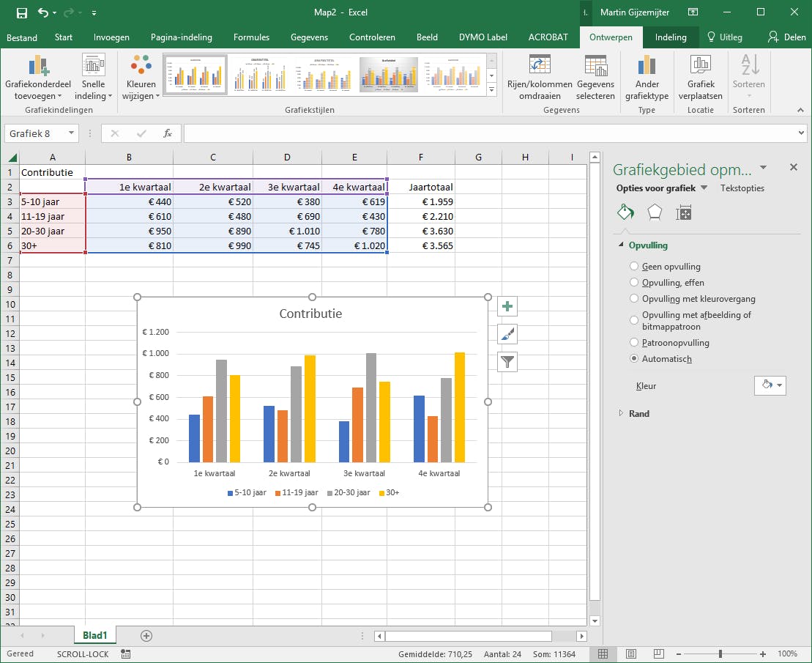Click Grafiek verplaatsen icon
Viewport: 812px width, 663px height.
tap(700, 67)
